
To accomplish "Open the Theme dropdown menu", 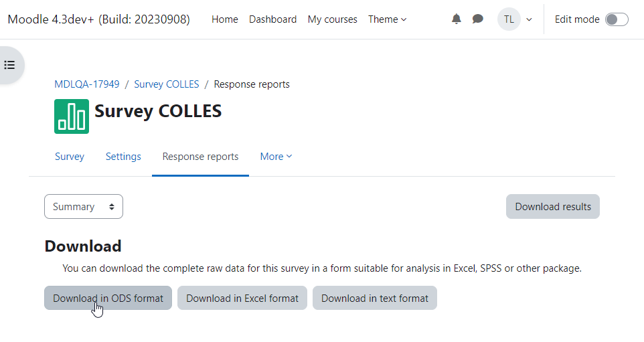I will tap(388, 19).
